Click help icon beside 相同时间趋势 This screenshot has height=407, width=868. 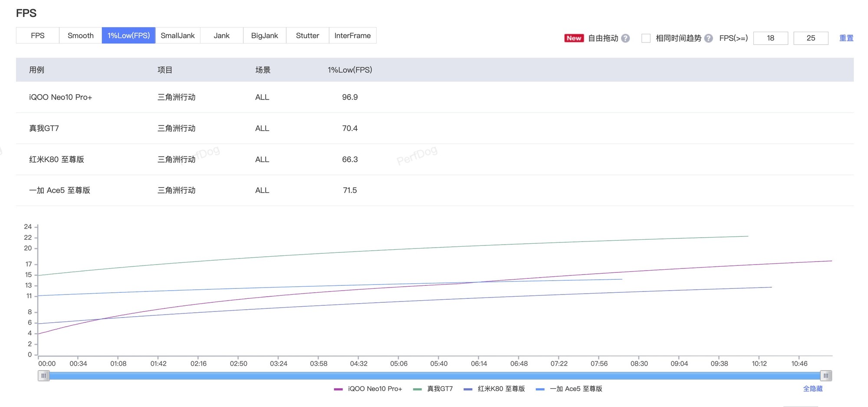click(x=708, y=38)
